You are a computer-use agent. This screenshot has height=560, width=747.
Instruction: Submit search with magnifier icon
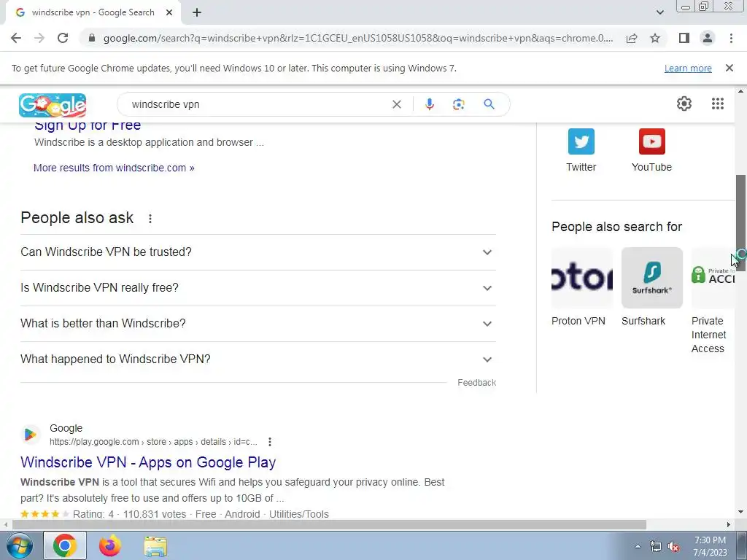[x=489, y=104]
